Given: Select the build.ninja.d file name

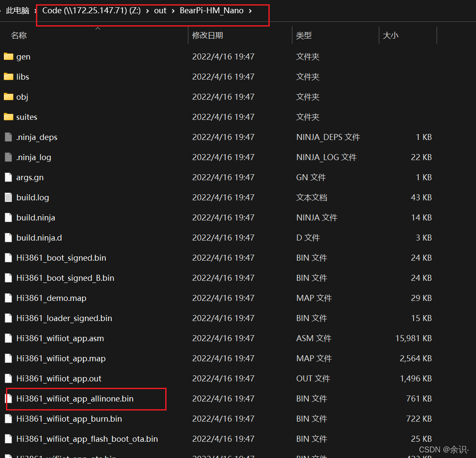Looking at the screenshot, I should [39, 238].
